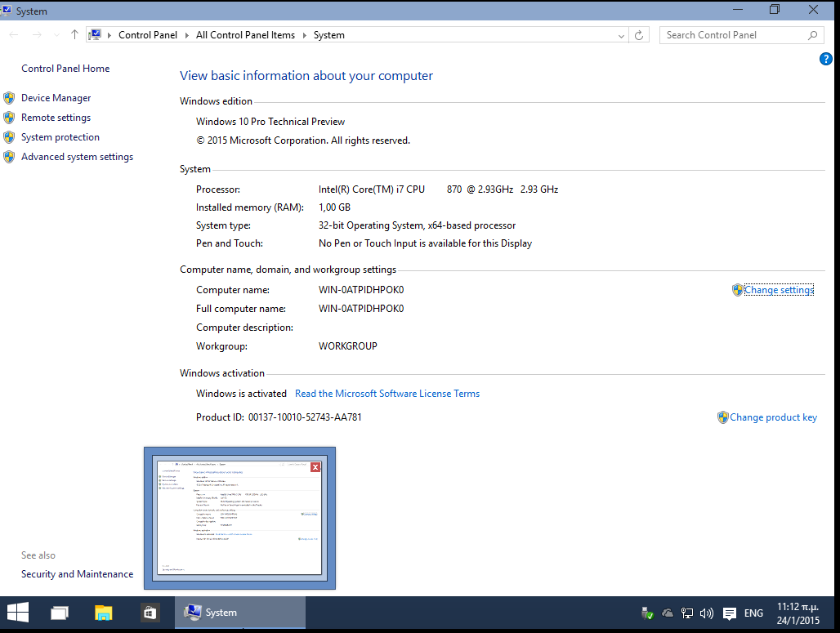The width and height of the screenshot is (840, 633).
Task: Click All Control Panel Items breadcrumb
Action: 245,35
